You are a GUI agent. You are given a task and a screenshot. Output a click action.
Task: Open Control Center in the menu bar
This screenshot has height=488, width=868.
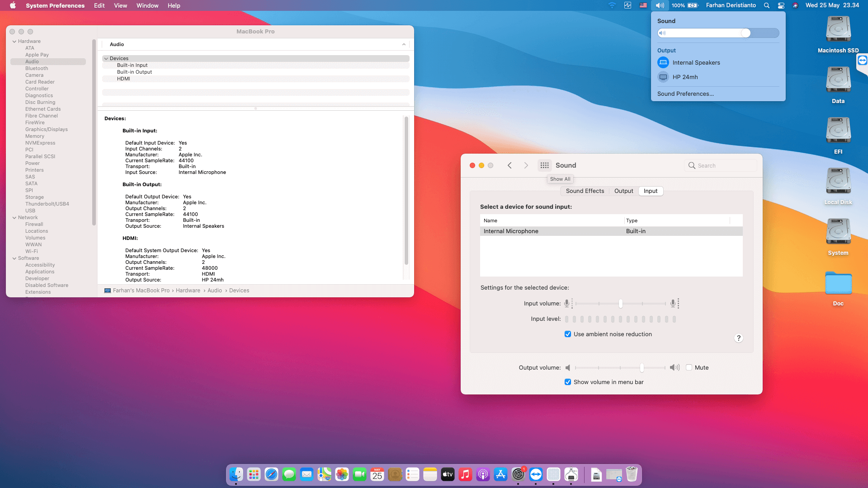tap(781, 5)
